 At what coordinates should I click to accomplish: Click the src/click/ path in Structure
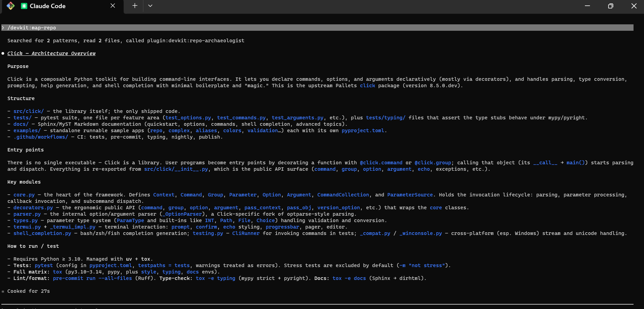[x=29, y=111]
